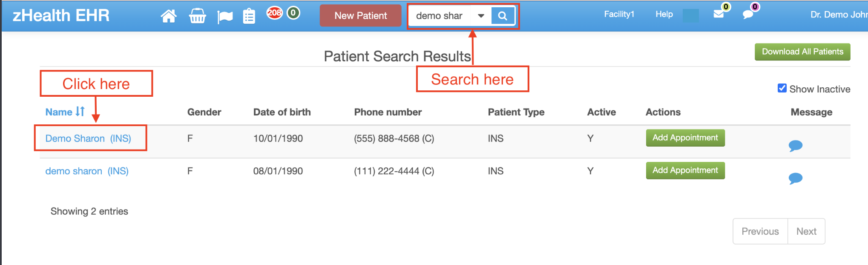868x265 pixels.
Task: Open the Home icon in top bar
Action: click(169, 16)
